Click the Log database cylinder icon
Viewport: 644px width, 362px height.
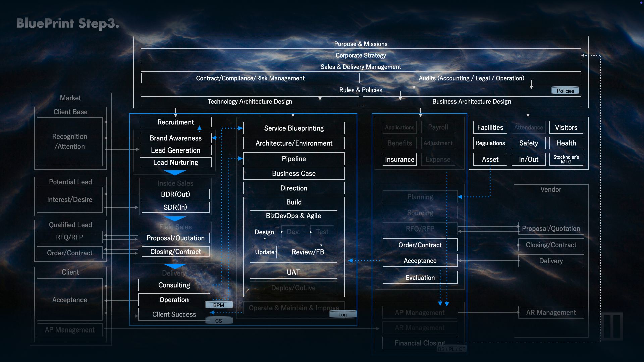coord(342,314)
